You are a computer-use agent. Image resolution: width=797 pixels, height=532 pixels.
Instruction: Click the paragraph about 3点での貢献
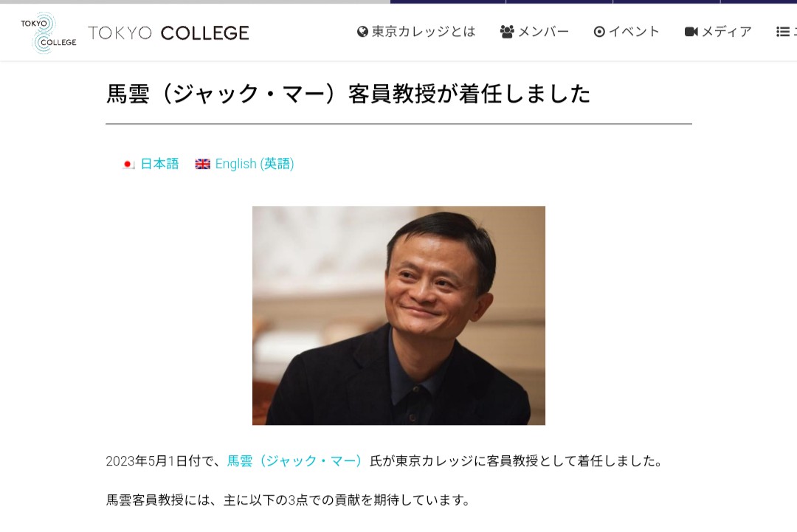tap(289, 500)
